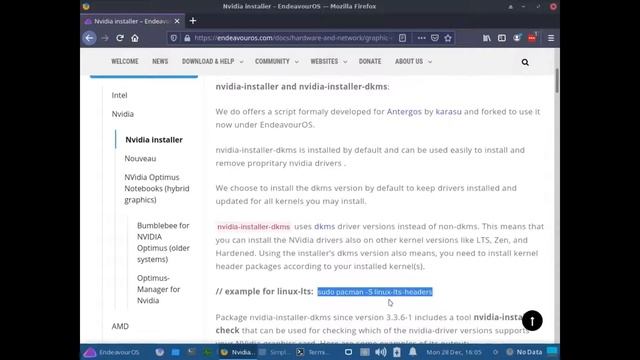Open the file manager taskbar launcher

[175, 352]
